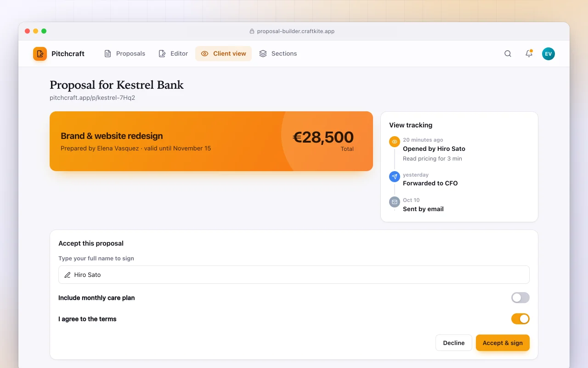Screen dimensions: 588x368
Task: Open the Sections tab
Action: pos(278,54)
